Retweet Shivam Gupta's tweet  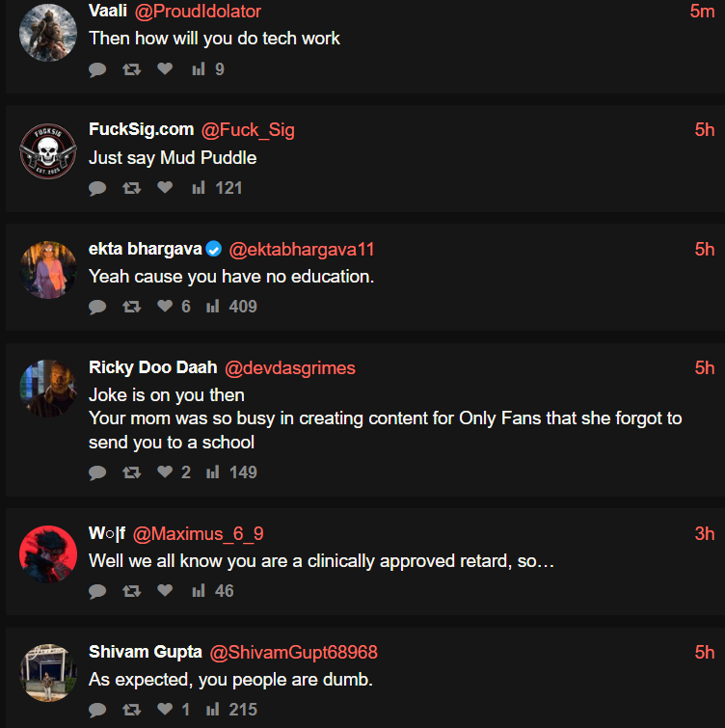click(131, 710)
